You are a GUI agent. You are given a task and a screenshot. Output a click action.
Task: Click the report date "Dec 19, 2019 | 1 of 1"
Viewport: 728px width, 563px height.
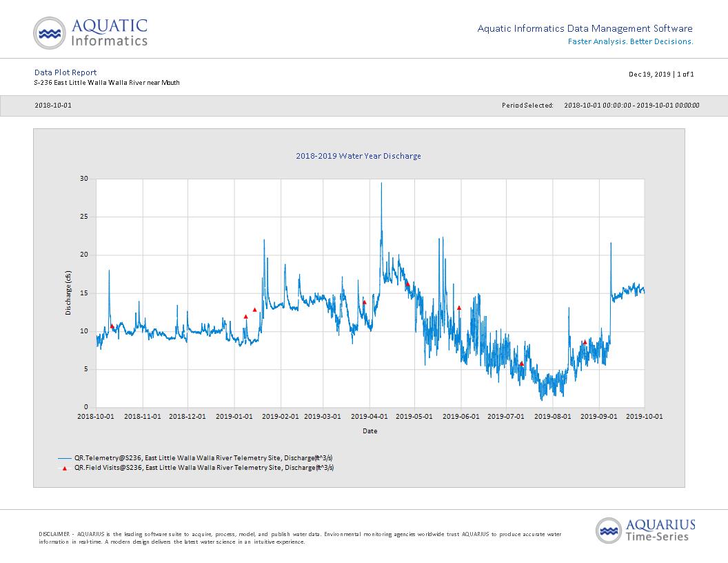click(661, 75)
